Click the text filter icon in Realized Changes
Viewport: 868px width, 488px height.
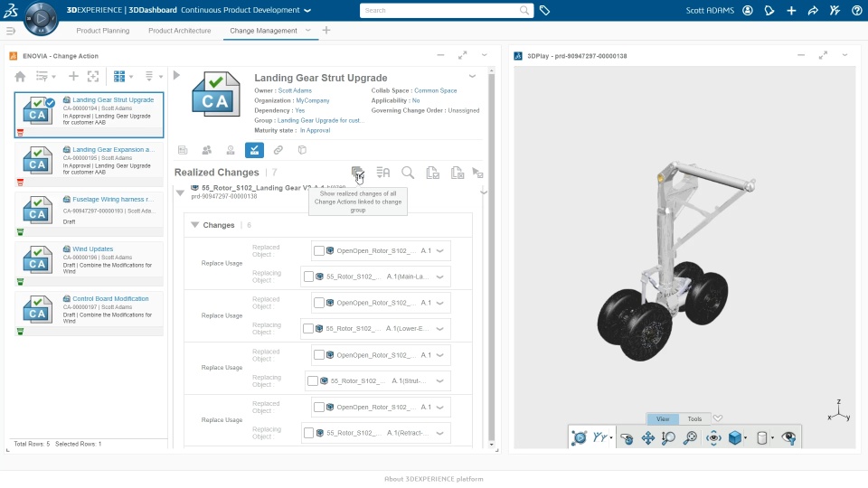[383, 173]
